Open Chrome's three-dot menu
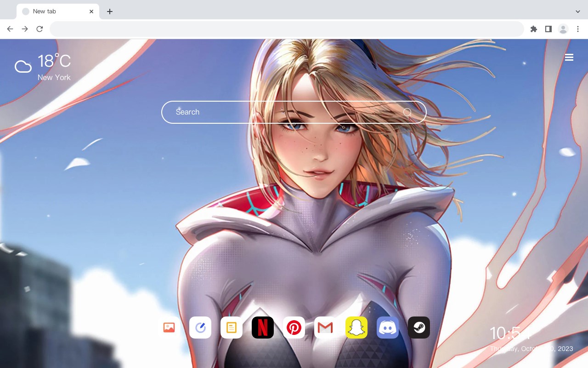The height and width of the screenshot is (368, 588). click(578, 29)
